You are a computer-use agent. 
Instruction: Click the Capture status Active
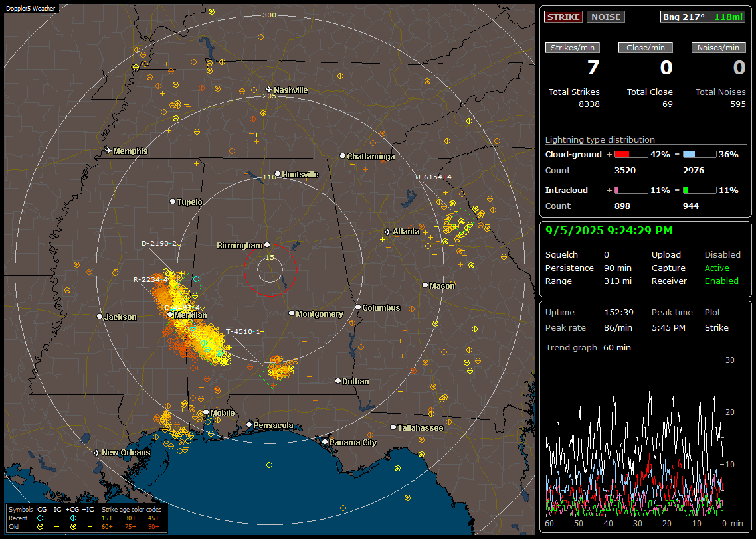(x=717, y=268)
